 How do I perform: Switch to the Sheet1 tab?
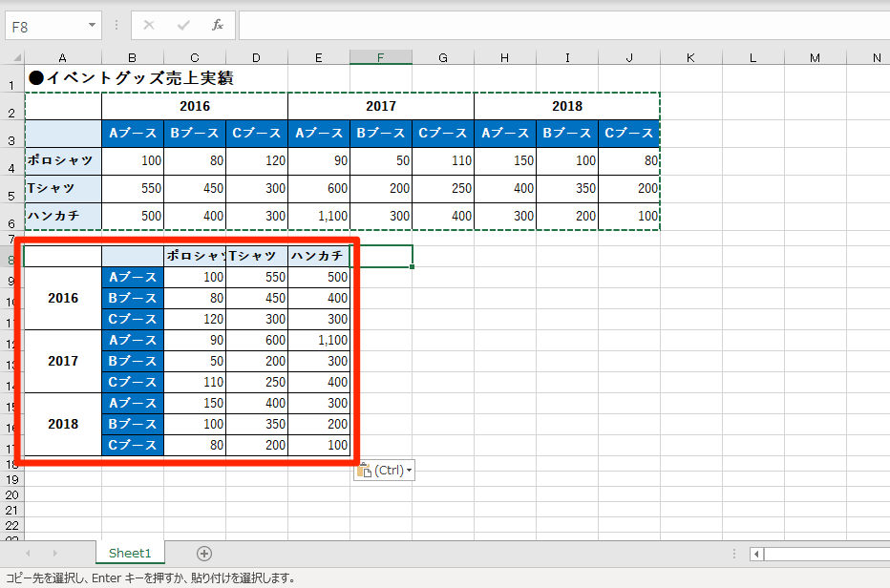130,553
